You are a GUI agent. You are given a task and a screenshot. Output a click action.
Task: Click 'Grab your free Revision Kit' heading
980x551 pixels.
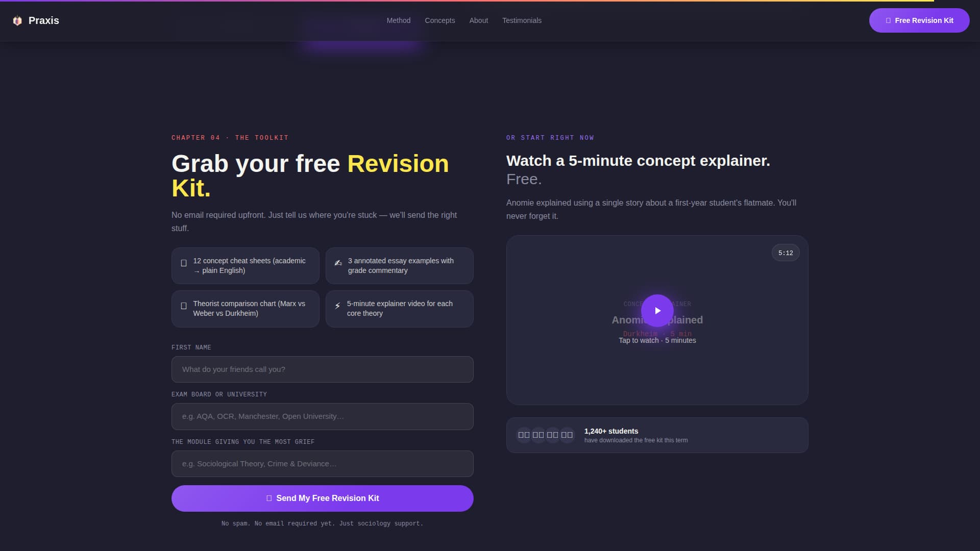pos(310,176)
